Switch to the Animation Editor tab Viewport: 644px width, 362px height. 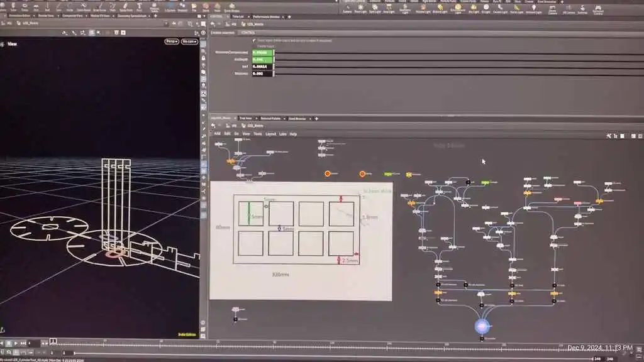click(x=19, y=16)
